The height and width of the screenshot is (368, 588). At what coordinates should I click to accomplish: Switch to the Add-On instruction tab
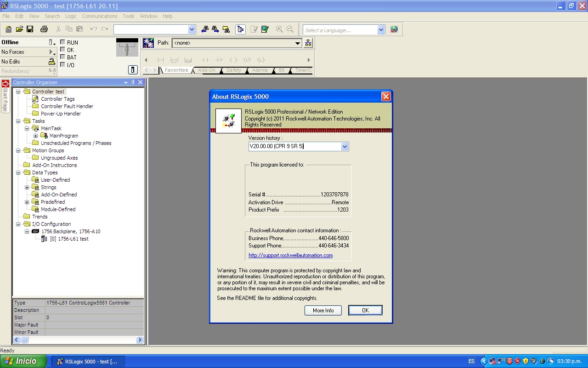click(206, 70)
